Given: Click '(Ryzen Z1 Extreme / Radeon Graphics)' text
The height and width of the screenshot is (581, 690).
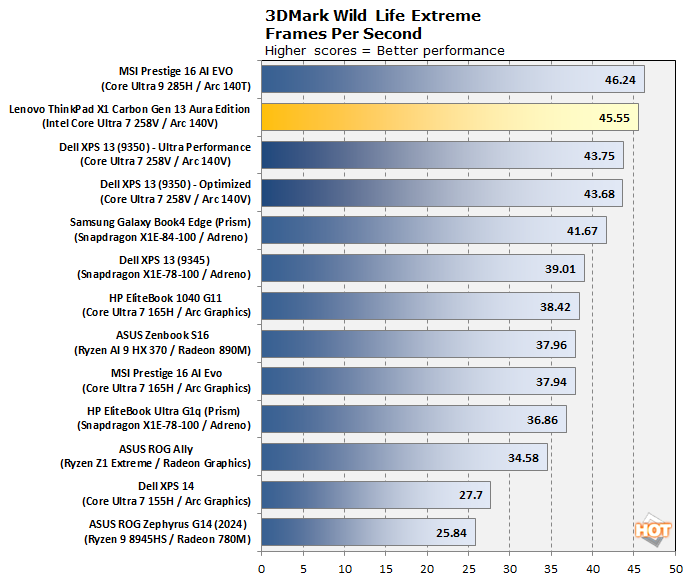Looking at the screenshot, I should point(155,463).
